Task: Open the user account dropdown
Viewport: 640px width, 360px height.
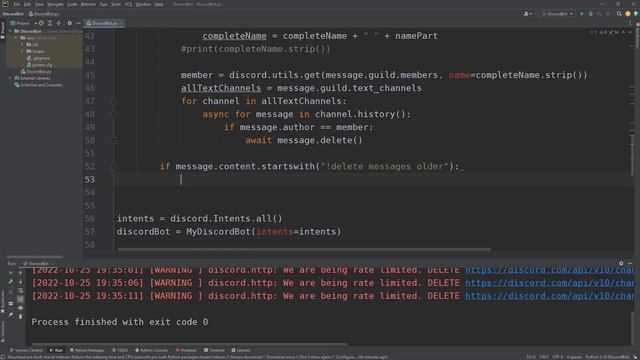Action: tap(528, 14)
